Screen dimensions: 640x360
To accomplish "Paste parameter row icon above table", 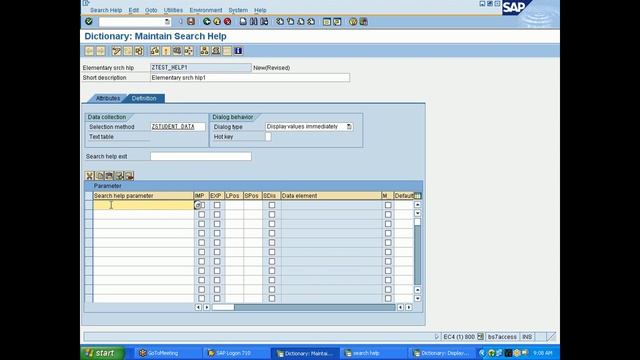I will point(109,176).
